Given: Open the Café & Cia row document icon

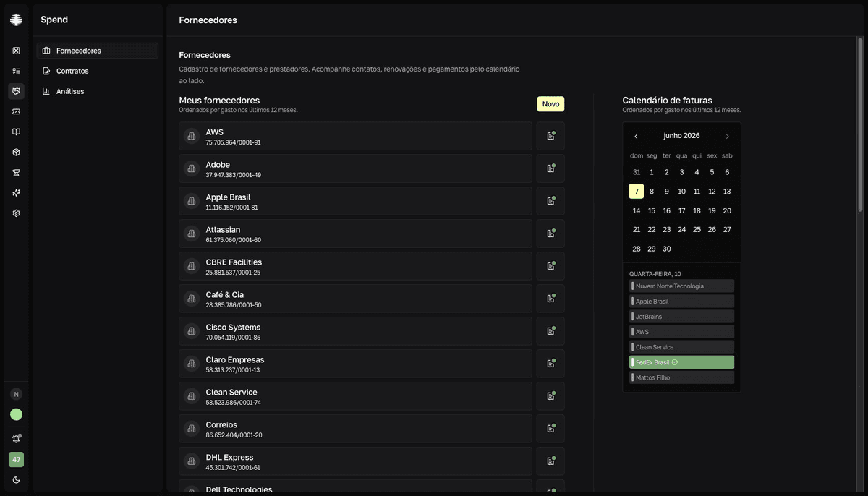Looking at the screenshot, I should [550, 299].
